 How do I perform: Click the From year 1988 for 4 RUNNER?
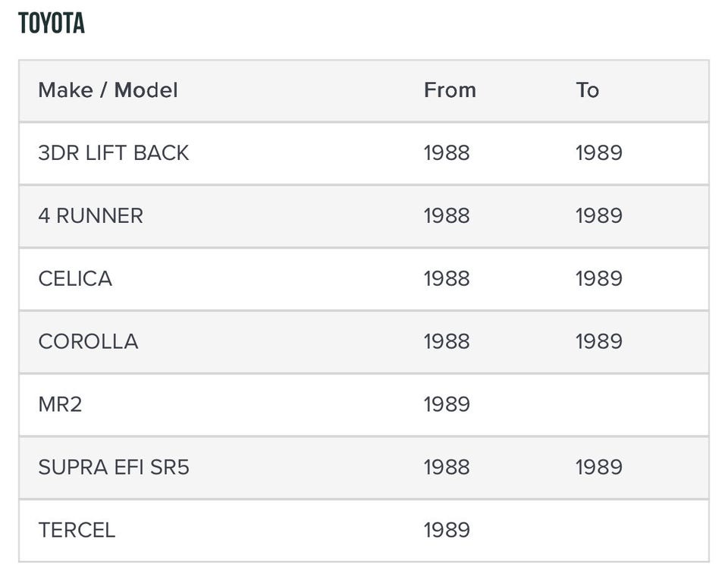447,216
